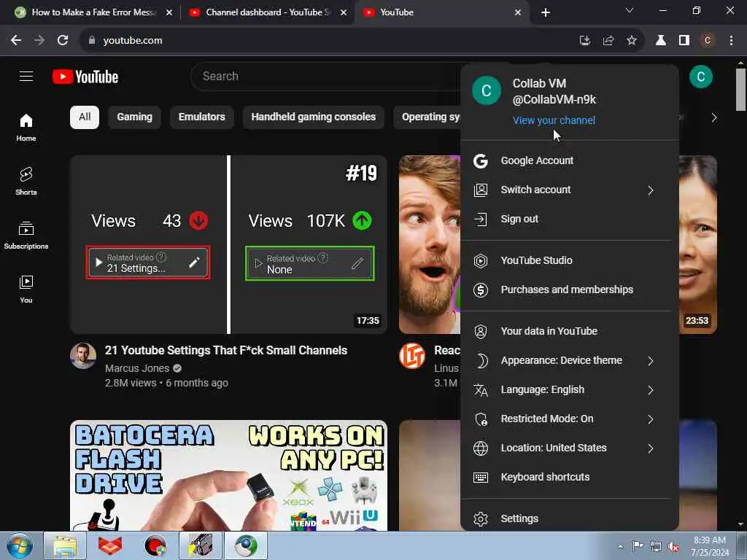Viewport: 747px width, 560px height.
Task: Open Keyboard shortcuts menu item
Action: point(569,477)
